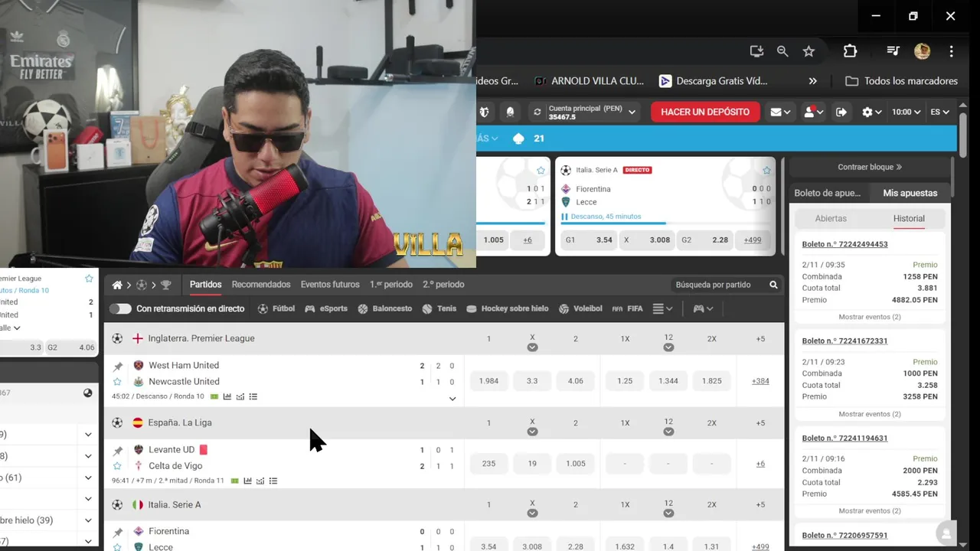Bookmark this page with the Chrome star
Screen dimensions: 980x551
(808, 51)
